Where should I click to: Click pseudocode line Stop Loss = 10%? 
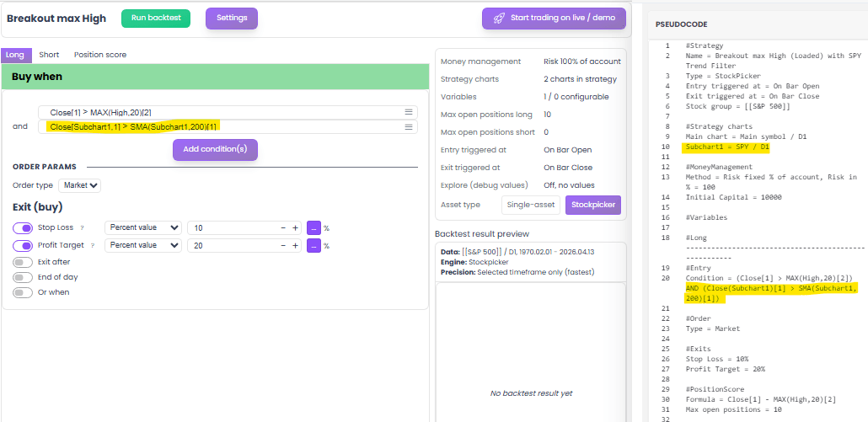click(715, 359)
